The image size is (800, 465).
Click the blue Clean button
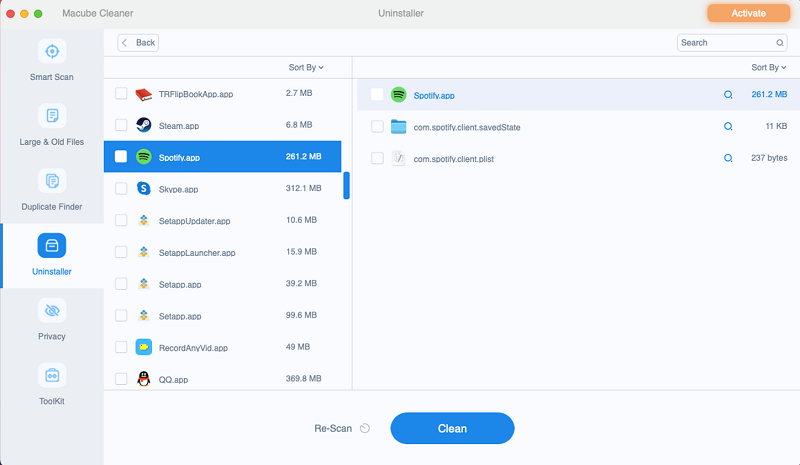point(452,428)
